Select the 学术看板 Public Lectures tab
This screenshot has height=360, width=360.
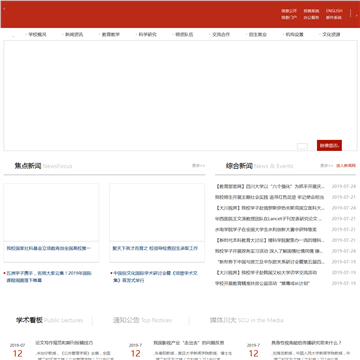click(x=50, y=320)
